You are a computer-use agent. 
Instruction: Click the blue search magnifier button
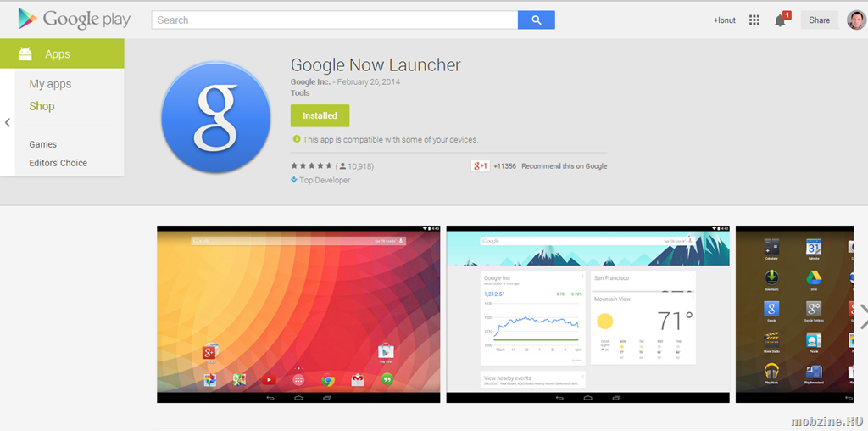[x=537, y=20]
